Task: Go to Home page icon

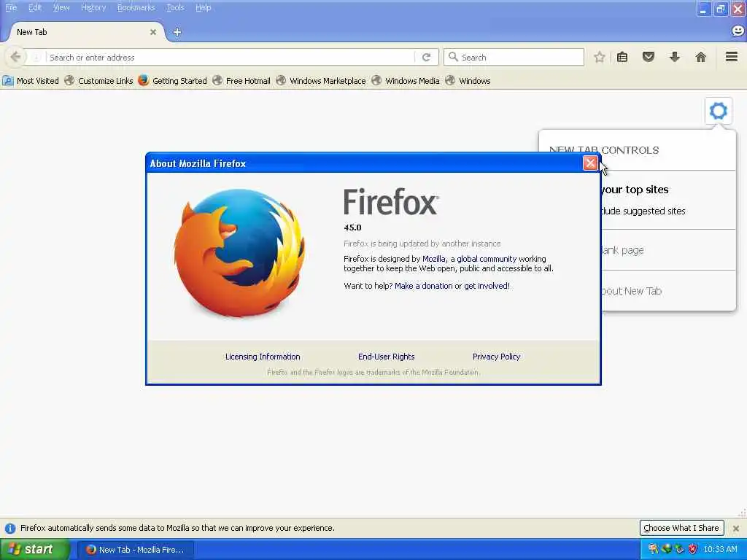Action: (x=701, y=57)
